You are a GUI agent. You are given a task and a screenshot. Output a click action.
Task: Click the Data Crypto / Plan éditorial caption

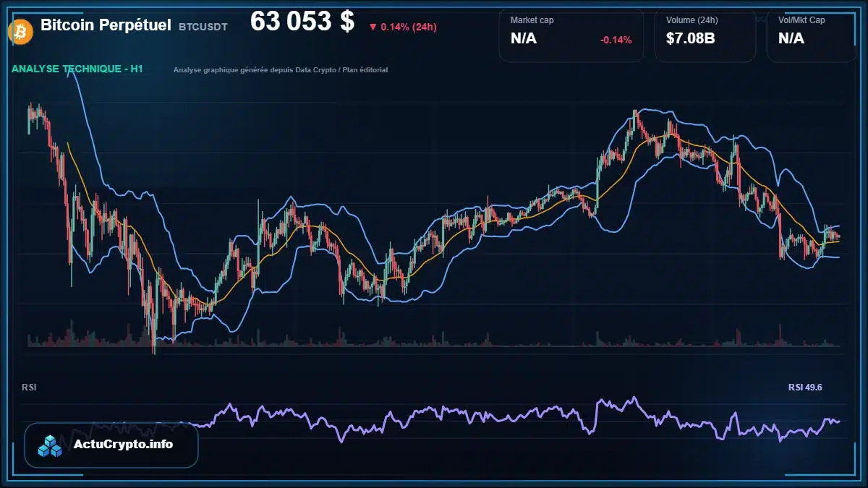[281, 70]
